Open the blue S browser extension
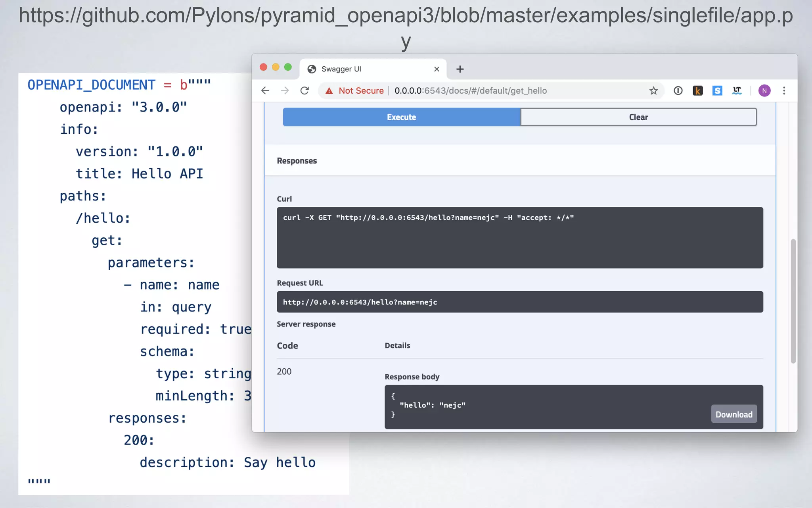The width and height of the screenshot is (812, 508). point(717,91)
